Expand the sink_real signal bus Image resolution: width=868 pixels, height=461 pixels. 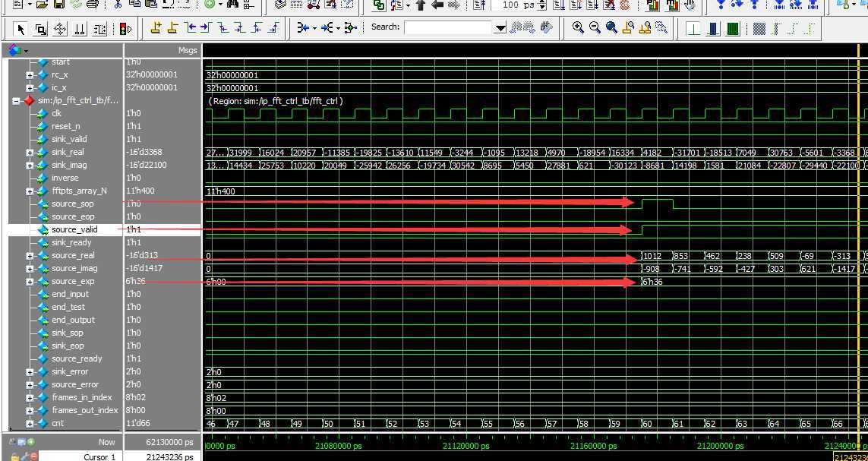click(30, 152)
